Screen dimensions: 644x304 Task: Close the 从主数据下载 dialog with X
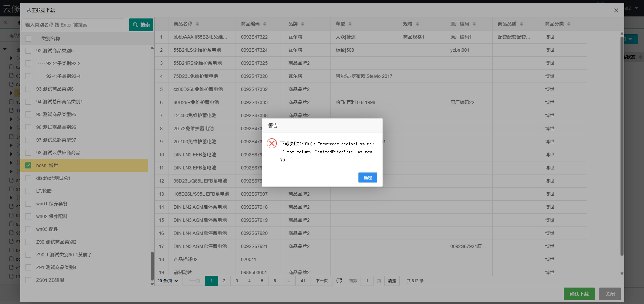(x=616, y=10)
